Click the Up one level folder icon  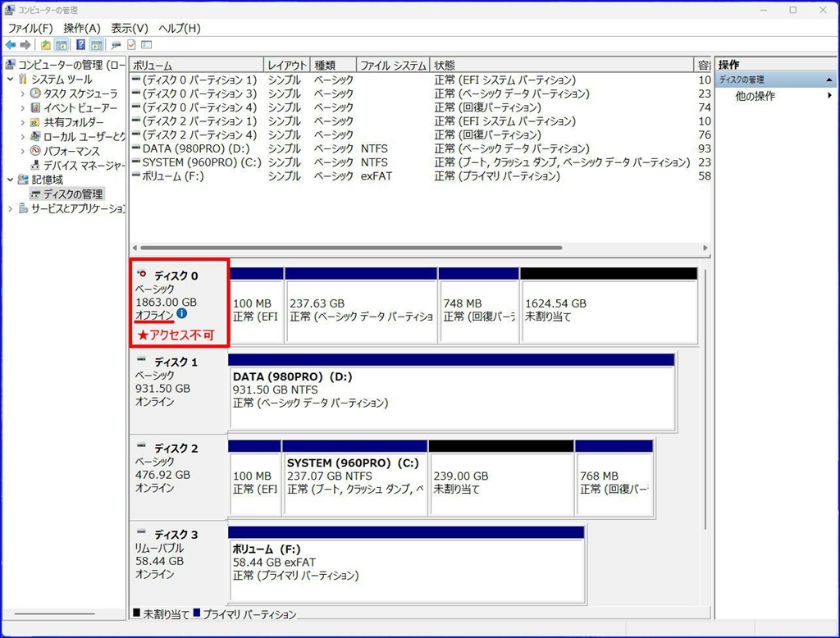tap(46, 45)
